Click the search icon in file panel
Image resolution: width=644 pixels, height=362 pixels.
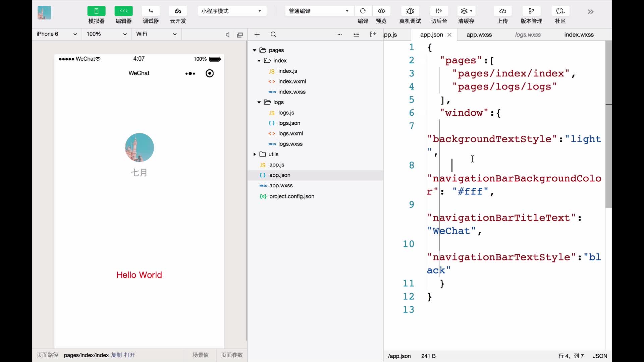[274, 35]
